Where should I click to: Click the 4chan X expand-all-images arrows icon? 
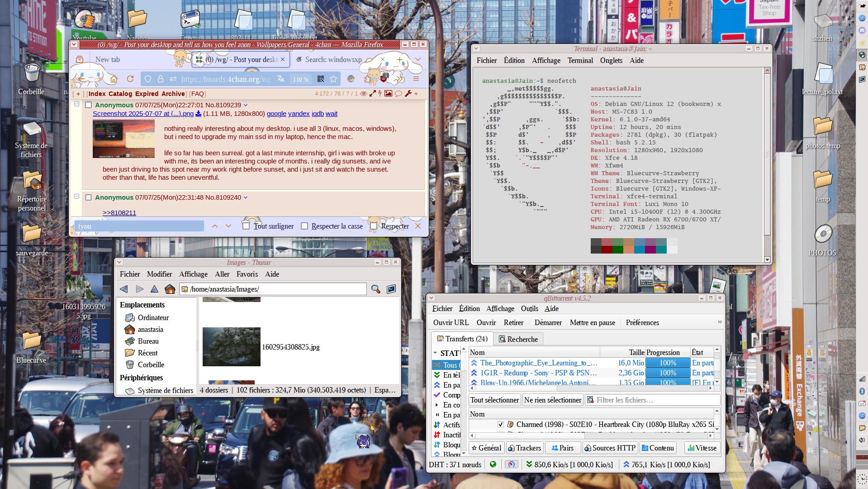373,94
